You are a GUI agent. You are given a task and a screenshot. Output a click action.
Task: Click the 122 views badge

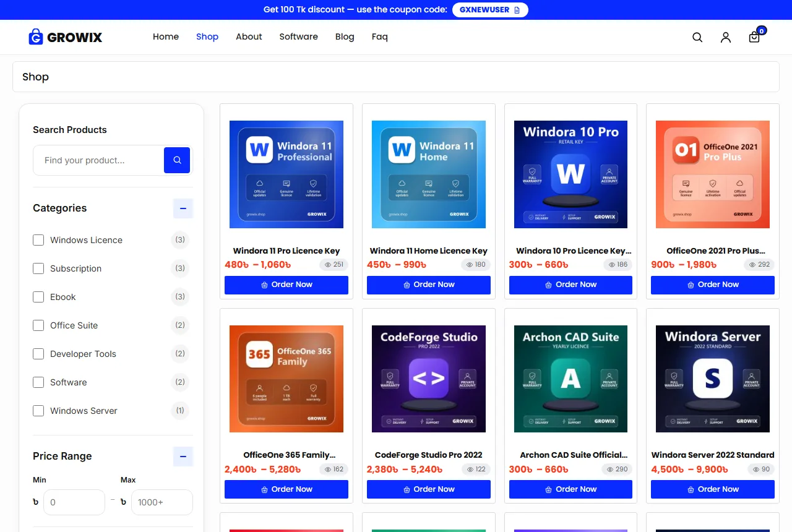click(476, 470)
